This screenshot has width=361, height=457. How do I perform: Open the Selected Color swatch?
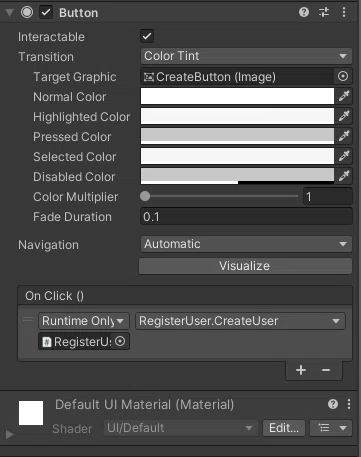point(237,156)
